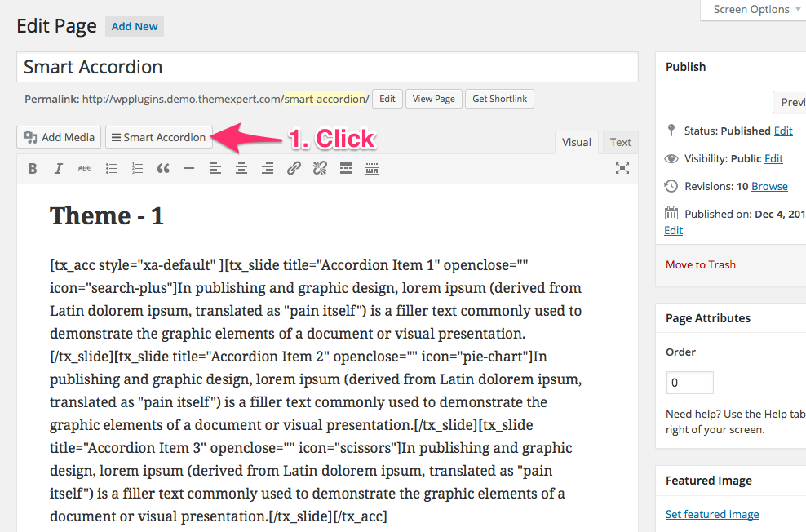This screenshot has width=806, height=532.
Task: Expand the Screen Options panel
Action: point(752,10)
